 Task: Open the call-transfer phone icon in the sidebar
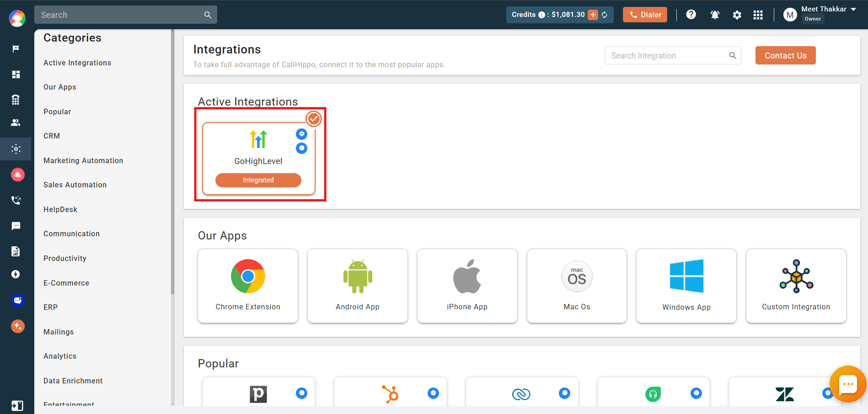click(16, 200)
